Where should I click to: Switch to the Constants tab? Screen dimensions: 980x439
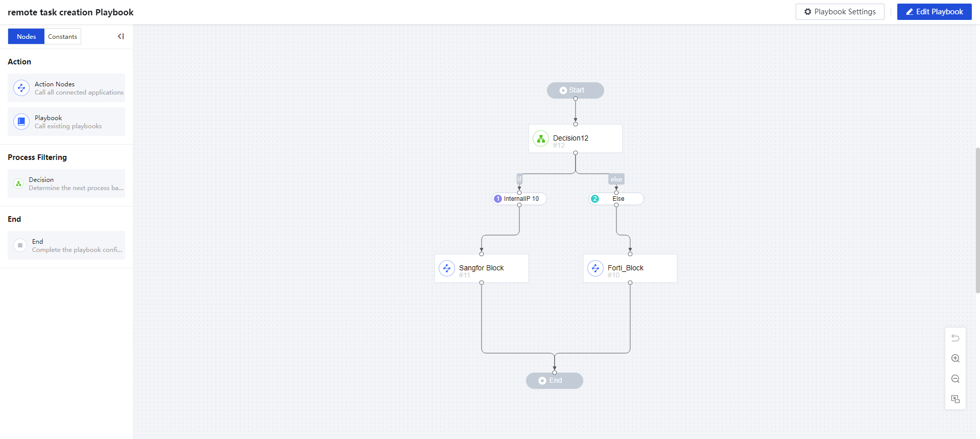pyautogui.click(x=62, y=37)
